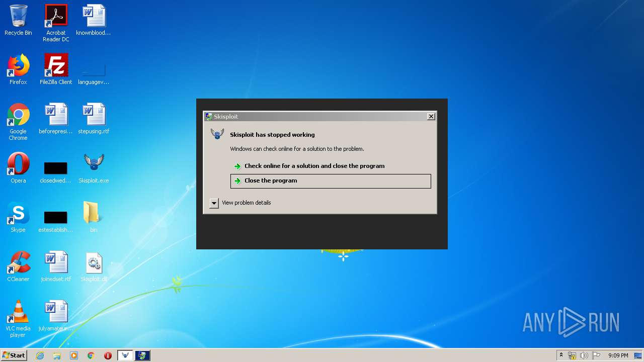Open Windows Explorer from the taskbar
This screenshot has width=644, height=362.
point(57,355)
